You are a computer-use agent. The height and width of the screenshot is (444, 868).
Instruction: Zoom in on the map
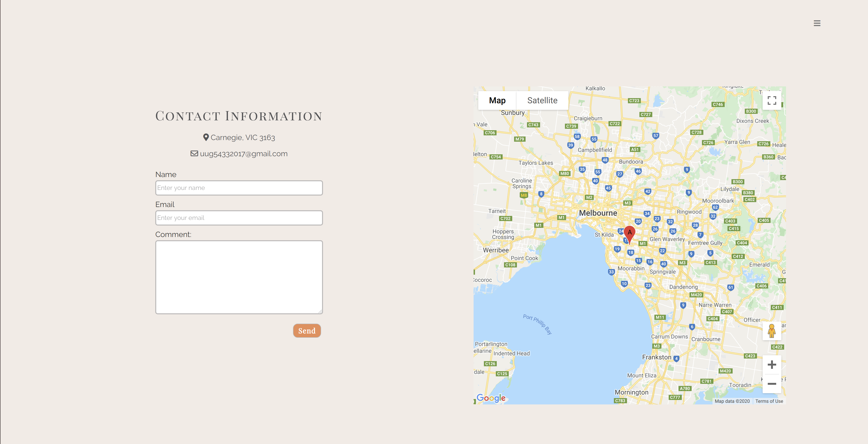tap(772, 365)
